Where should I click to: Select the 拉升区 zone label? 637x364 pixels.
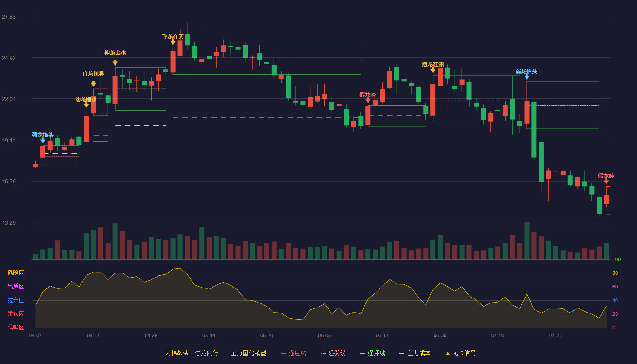15,300
